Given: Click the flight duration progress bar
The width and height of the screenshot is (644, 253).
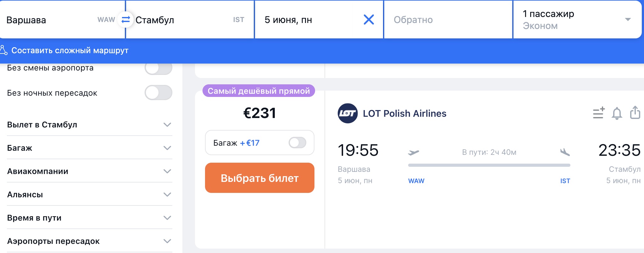Looking at the screenshot, I should coord(489,165).
